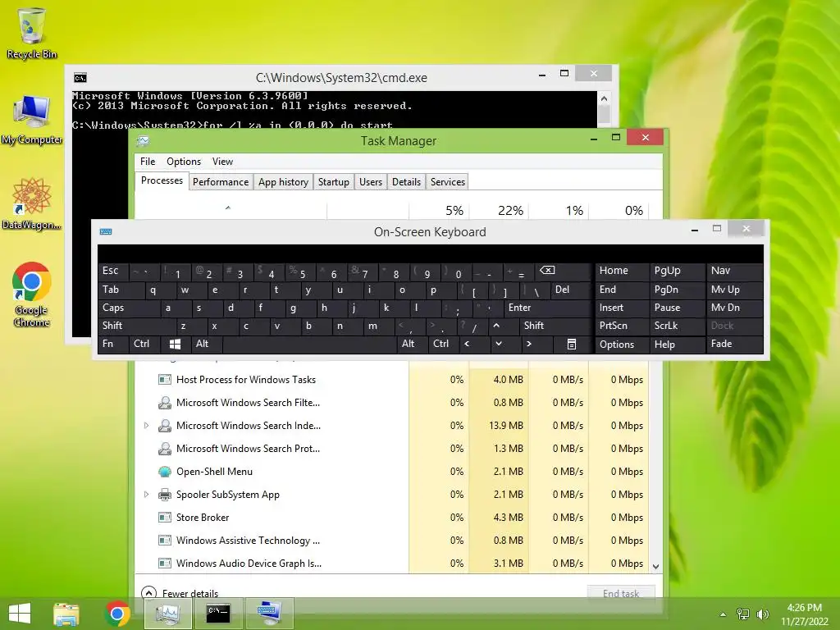Screen dimensions: 840x630
Task: Switch to Task Manager taskbar icon
Action: (167, 614)
